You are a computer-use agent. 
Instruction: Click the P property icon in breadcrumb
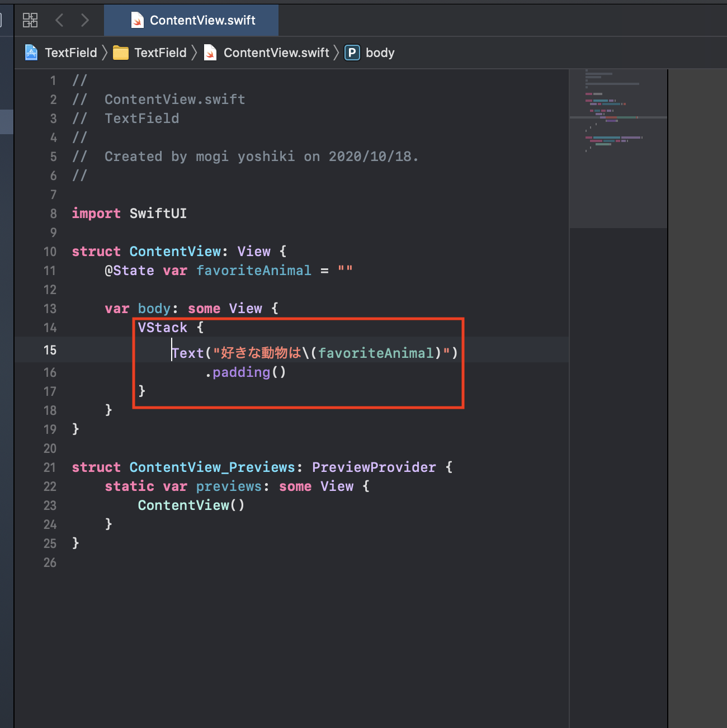coord(352,53)
